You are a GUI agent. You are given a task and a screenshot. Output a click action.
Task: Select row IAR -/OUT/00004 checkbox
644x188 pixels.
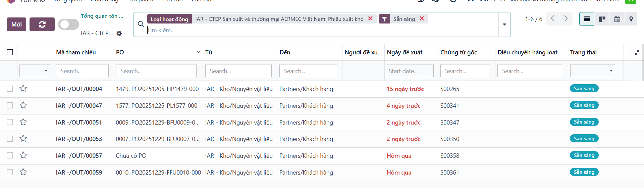coord(10,89)
